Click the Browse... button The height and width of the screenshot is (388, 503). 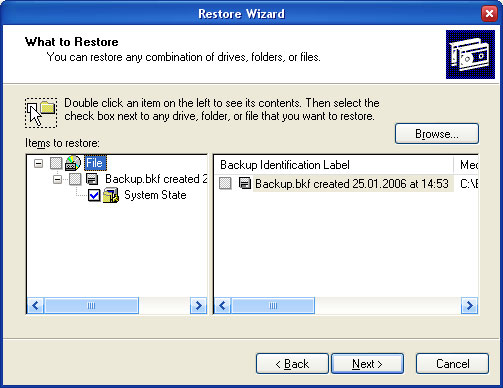pos(437,134)
